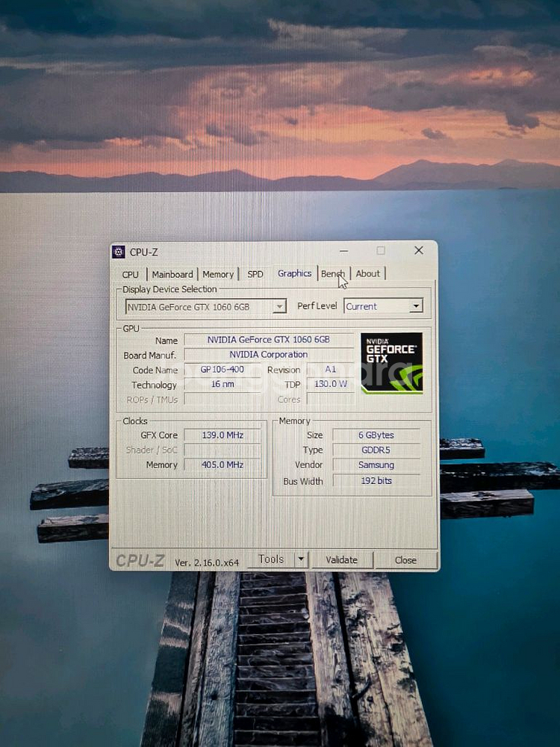The image size is (560, 747).
Task: Open the Mainboard tab
Action: click(x=172, y=274)
